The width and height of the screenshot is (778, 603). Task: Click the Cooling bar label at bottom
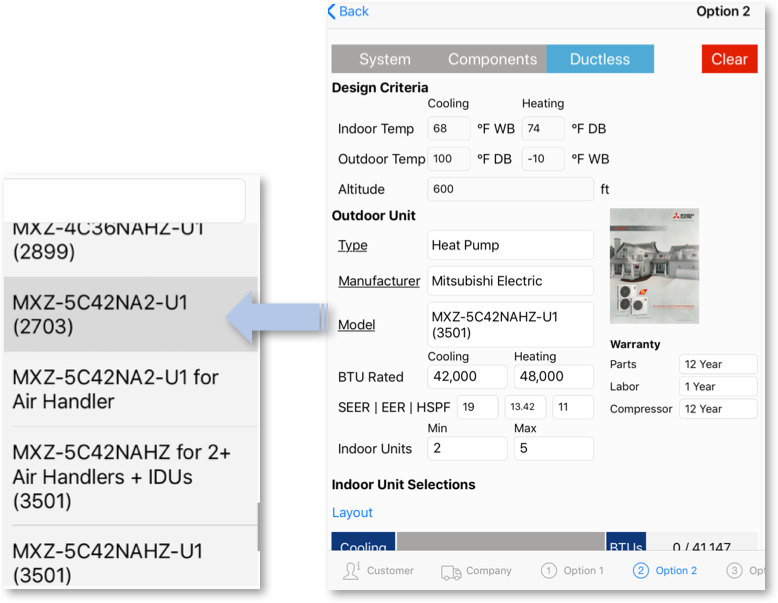(x=363, y=541)
